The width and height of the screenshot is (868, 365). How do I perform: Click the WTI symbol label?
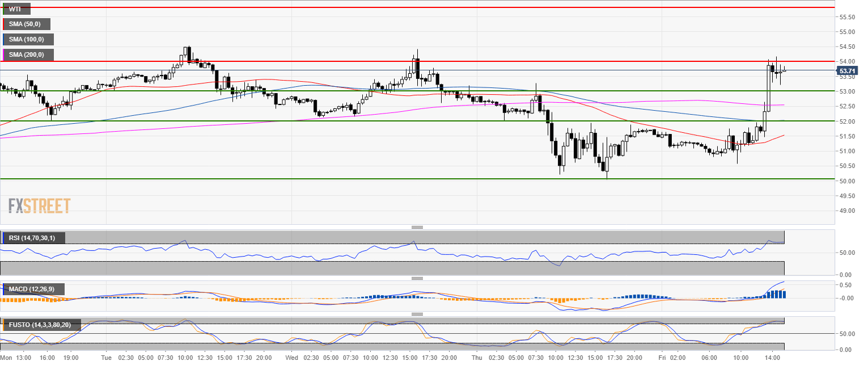click(17, 9)
